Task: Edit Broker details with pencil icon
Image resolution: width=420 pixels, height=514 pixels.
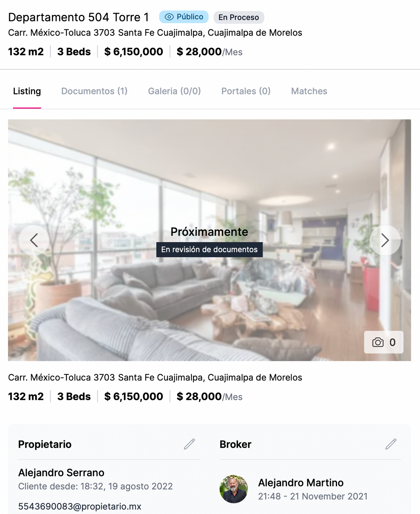Action: [391, 444]
